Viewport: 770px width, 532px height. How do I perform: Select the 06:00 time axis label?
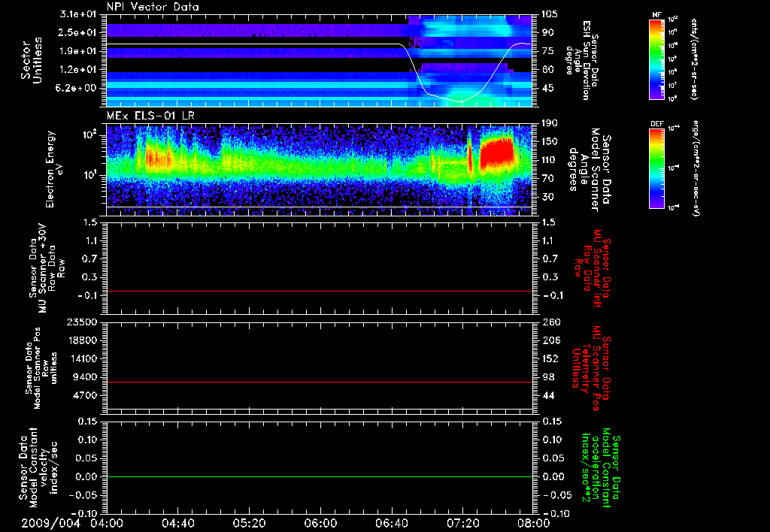320,522
